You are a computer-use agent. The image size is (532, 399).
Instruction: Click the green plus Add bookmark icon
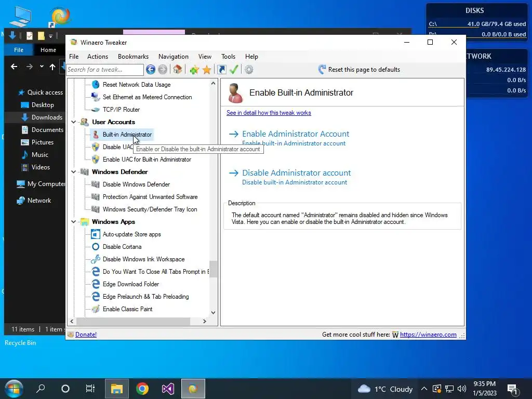pyautogui.click(x=194, y=70)
